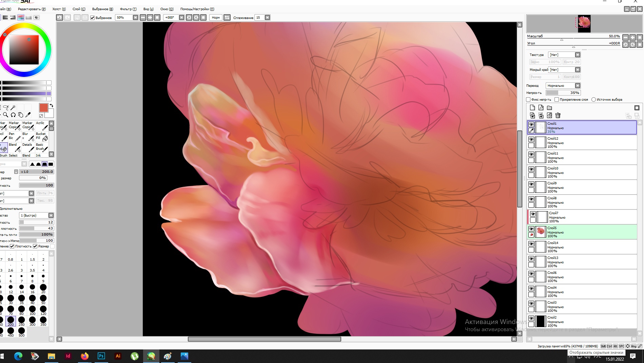This screenshot has height=363, width=644.
Task: Choose the Pen Bic tool
Action: (x=15, y=136)
